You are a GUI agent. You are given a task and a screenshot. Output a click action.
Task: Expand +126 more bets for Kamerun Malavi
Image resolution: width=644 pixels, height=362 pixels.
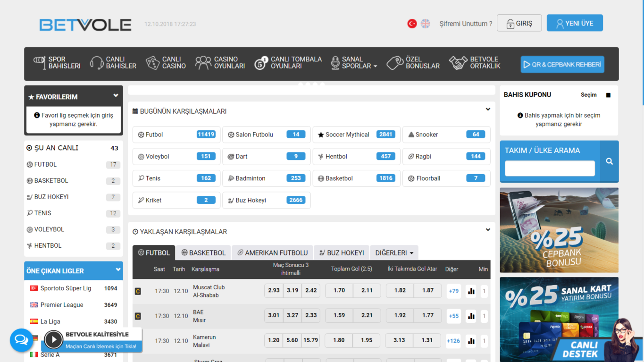pos(454,341)
